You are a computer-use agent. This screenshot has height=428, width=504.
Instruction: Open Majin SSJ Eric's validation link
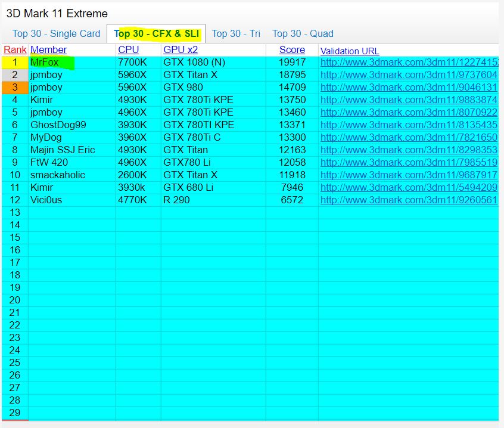coord(409,150)
